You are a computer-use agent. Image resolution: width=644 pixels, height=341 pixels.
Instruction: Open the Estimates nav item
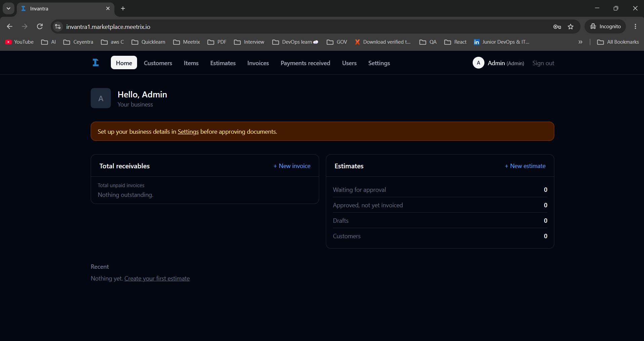[223, 63]
